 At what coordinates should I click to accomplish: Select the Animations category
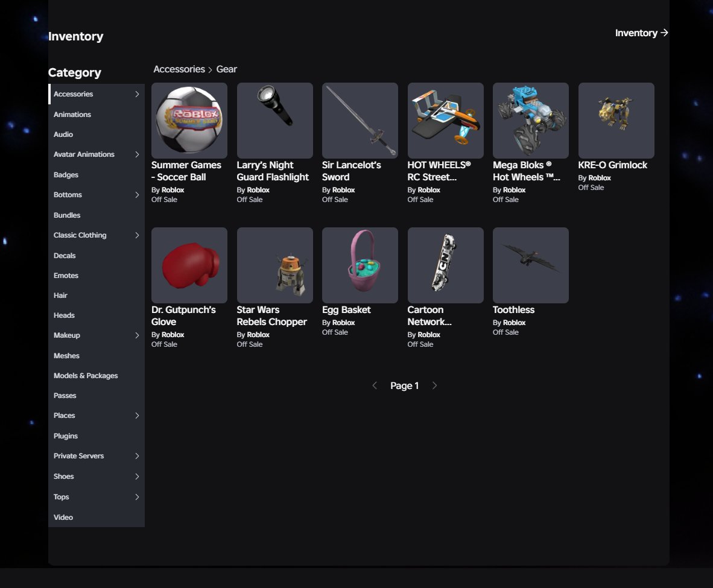[x=97, y=115]
